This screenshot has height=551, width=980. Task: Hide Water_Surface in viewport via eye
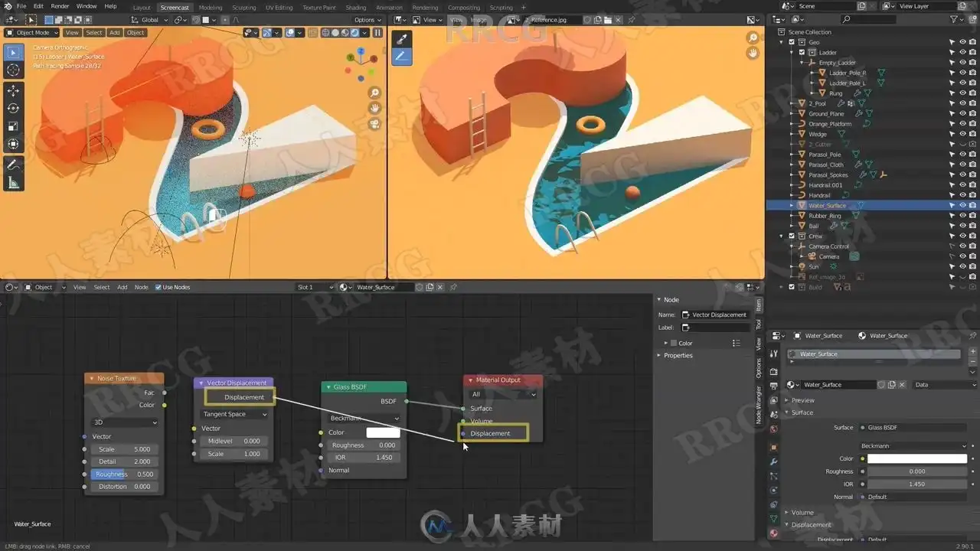click(962, 205)
